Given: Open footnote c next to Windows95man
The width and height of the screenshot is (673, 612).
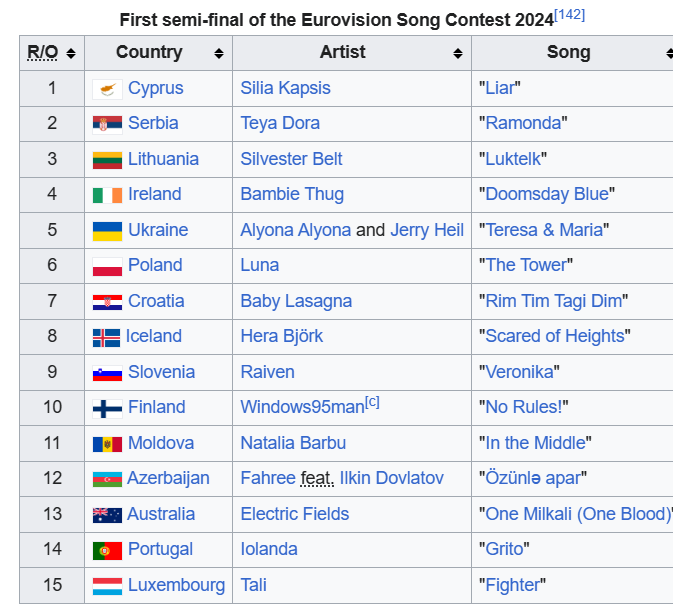Looking at the screenshot, I should point(372,402).
